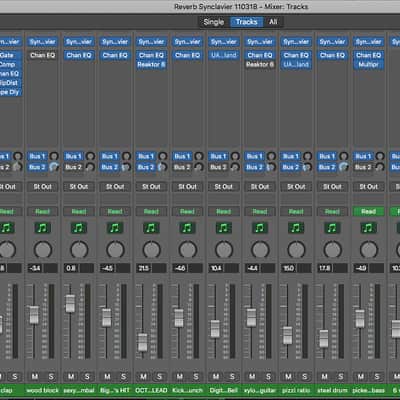Mute the Digit...Bell track
This screenshot has width=400, height=400.
click(216, 377)
